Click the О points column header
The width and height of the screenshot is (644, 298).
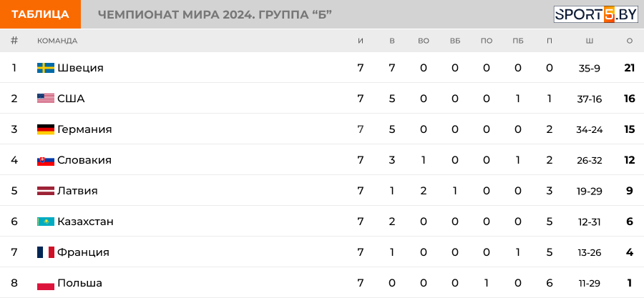point(629,41)
